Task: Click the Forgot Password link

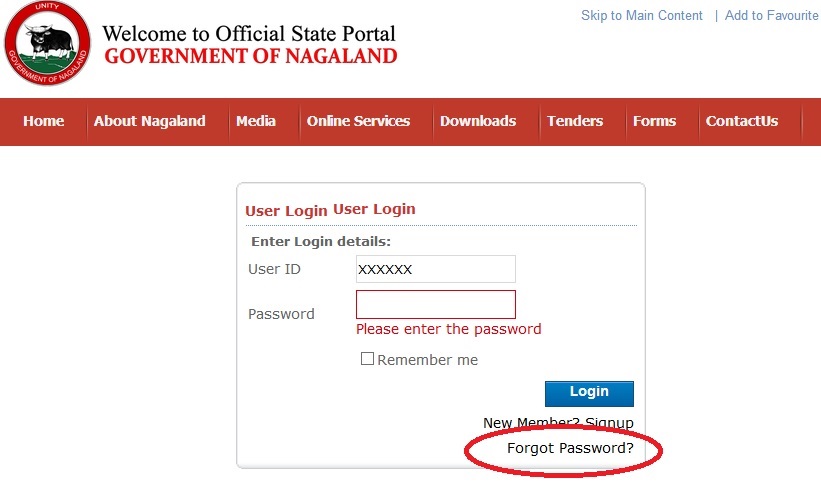Action: 570,448
